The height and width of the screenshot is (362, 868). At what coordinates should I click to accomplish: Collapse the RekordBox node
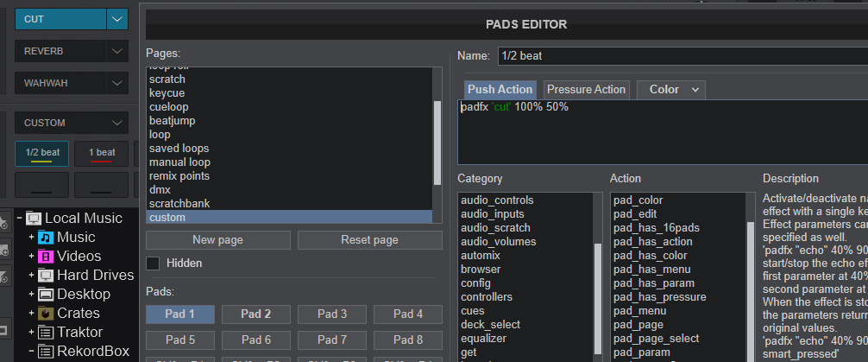point(32,351)
